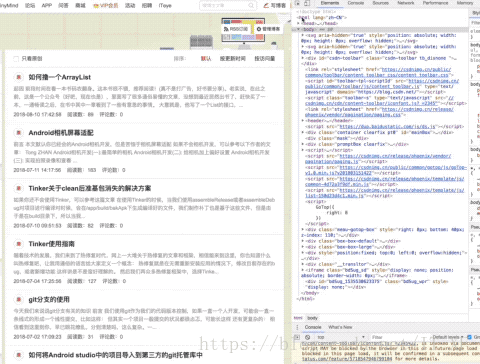
Task: Open the content_toolbar.css stylesheet link
Action: (378, 72)
